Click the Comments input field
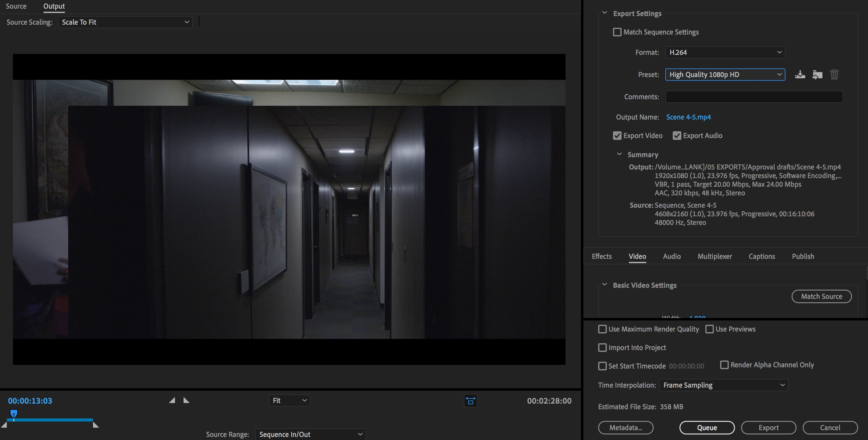 point(754,97)
